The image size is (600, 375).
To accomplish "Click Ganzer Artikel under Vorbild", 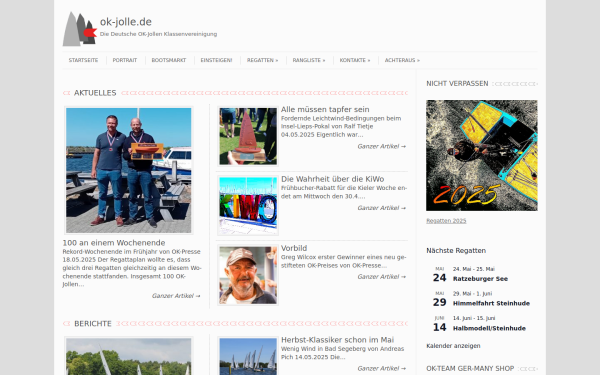I will pos(382,277).
